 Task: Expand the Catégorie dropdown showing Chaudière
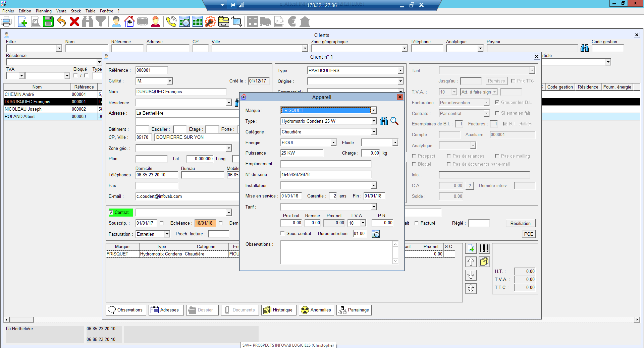[374, 132]
